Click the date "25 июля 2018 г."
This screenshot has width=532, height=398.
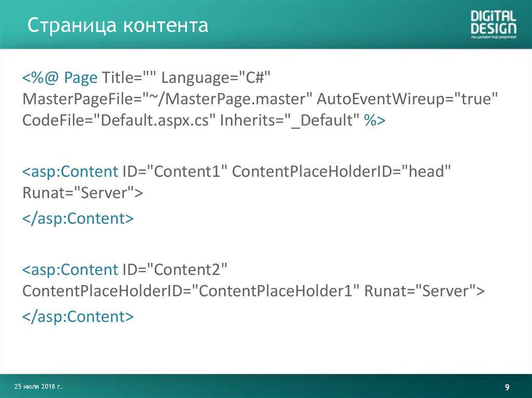tap(41, 387)
